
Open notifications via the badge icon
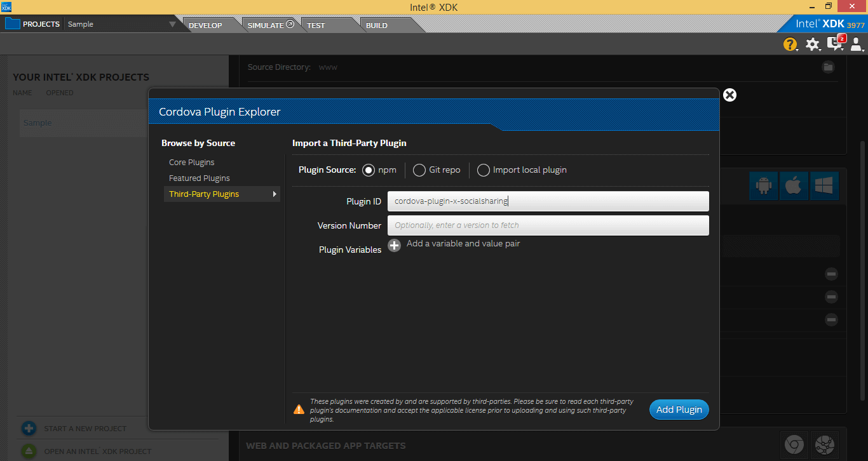coord(835,44)
